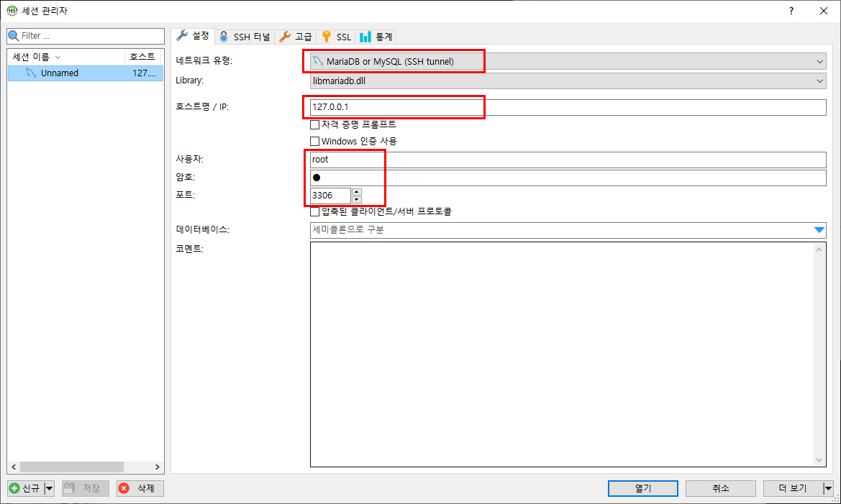This screenshot has height=504, width=841.
Task: Switch to the SSH 터널 tab
Action: click(243, 35)
